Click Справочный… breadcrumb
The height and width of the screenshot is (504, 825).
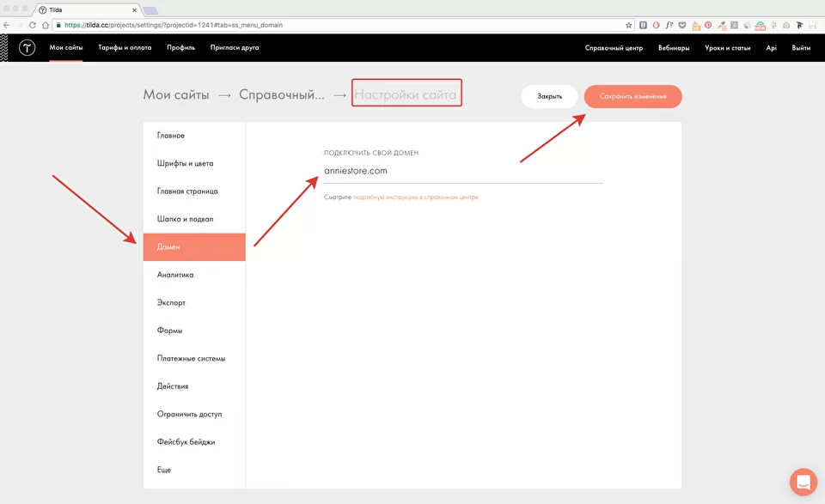[282, 94]
